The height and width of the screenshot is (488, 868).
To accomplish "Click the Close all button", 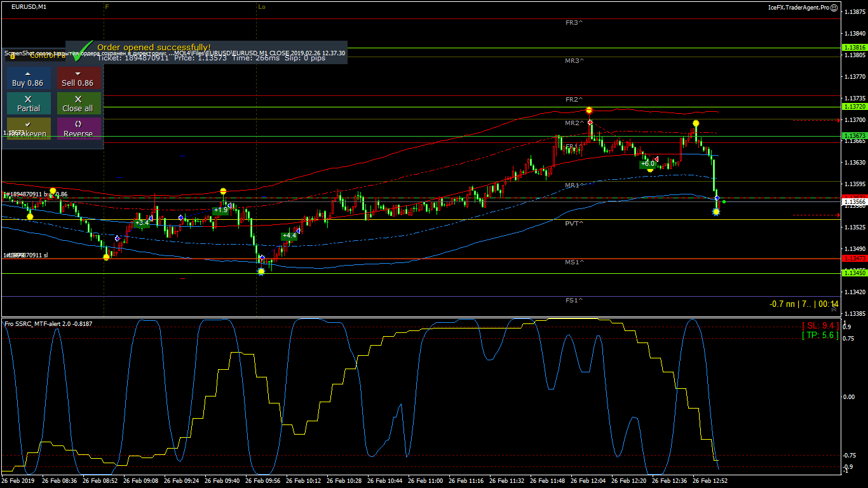I will 79,104.
